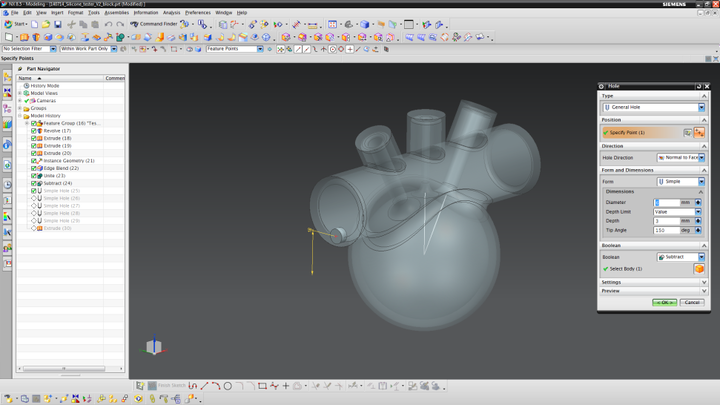Image resolution: width=720 pixels, height=405 pixels.
Task: Click the Extrude feature icon in toolbar
Action: pos(24,37)
